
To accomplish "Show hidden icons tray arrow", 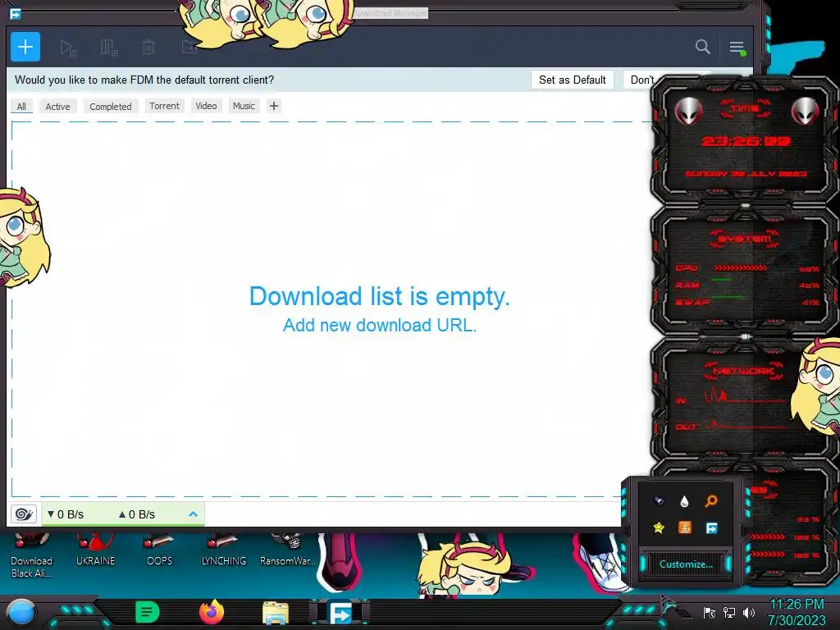I will point(669,606).
